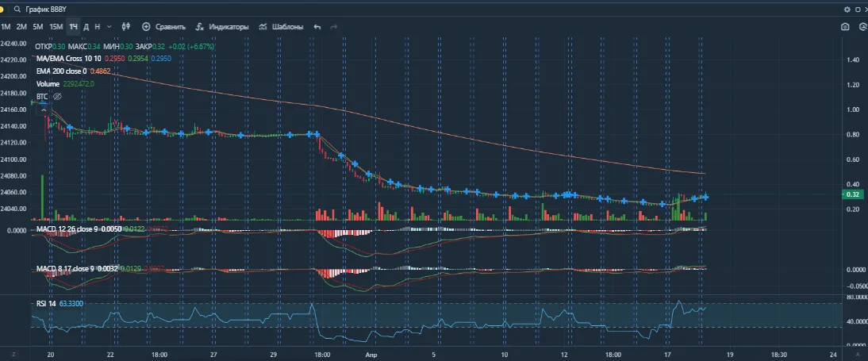
Task: Open the chart settings gear icon
Action: click(x=847, y=10)
